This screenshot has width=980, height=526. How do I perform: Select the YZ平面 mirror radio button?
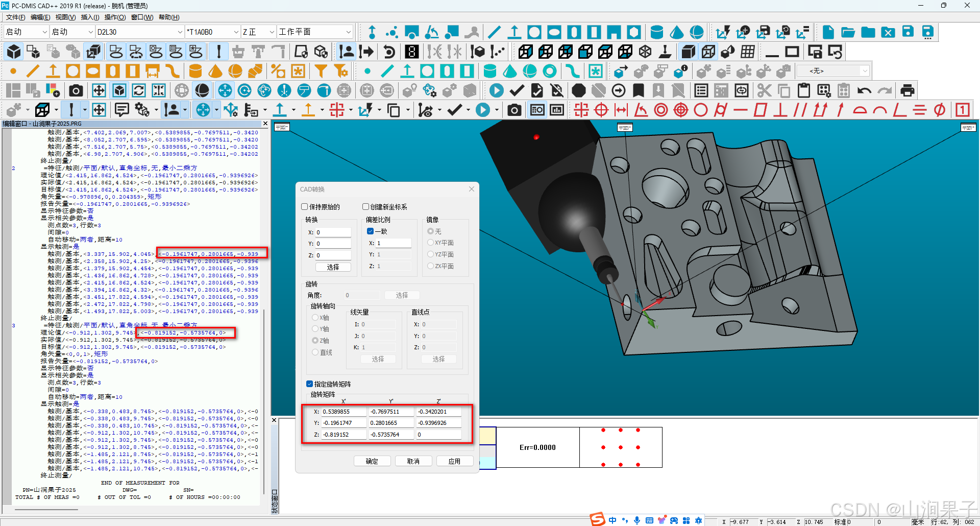430,254
